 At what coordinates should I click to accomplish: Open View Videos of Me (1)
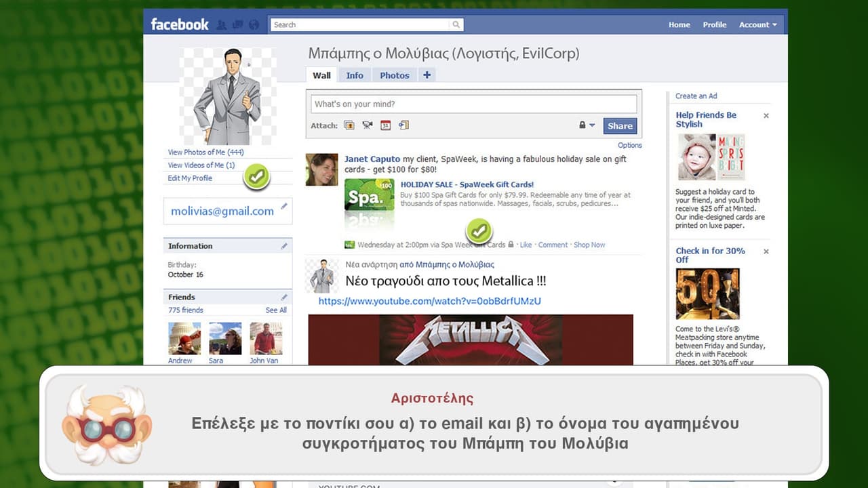201,165
